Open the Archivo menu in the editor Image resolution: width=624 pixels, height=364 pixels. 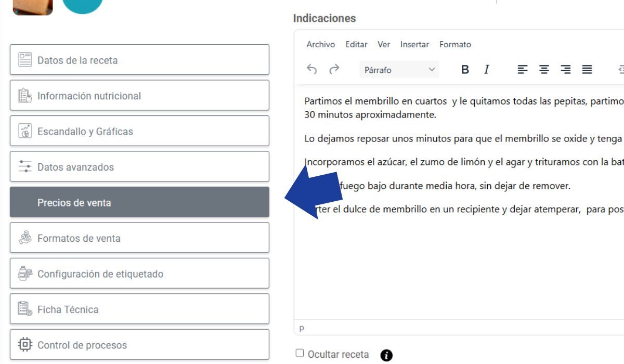pyautogui.click(x=320, y=44)
